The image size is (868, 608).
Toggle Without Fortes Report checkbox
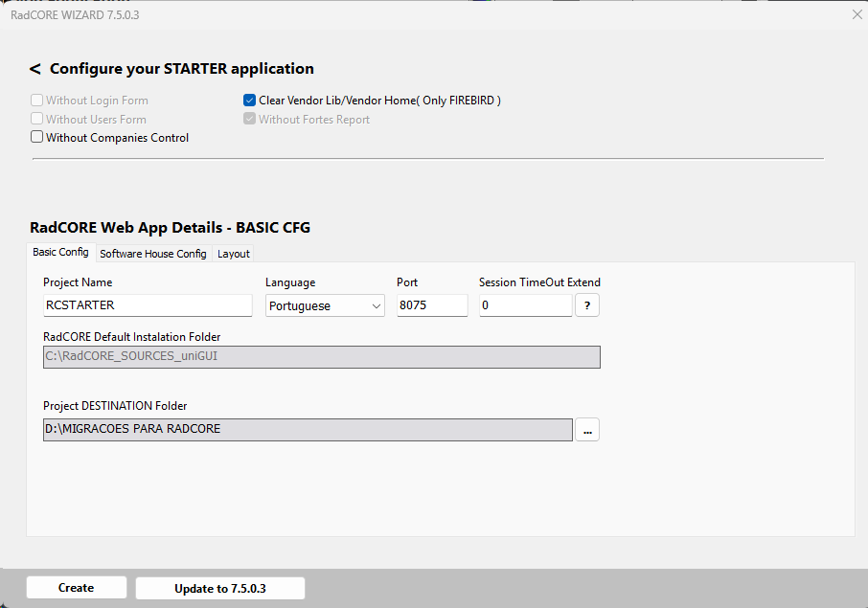(250, 120)
